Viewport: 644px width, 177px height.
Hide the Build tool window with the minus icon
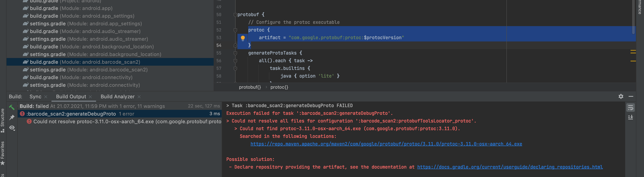[631, 96]
